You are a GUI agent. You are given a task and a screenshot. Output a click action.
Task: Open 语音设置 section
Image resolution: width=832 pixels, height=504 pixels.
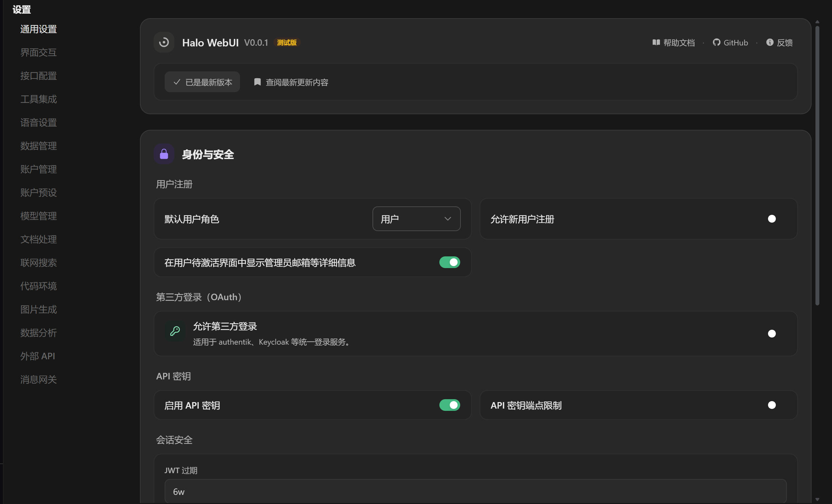click(39, 123)
